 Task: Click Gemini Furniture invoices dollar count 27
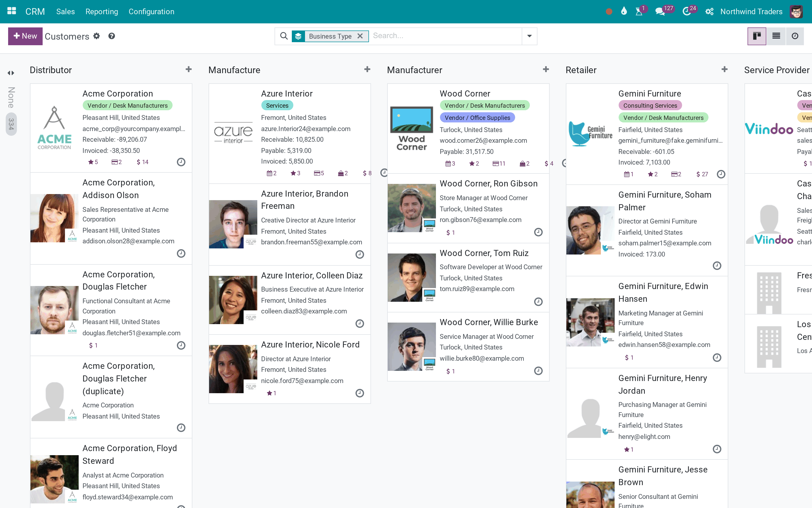(x=702, y=174)
